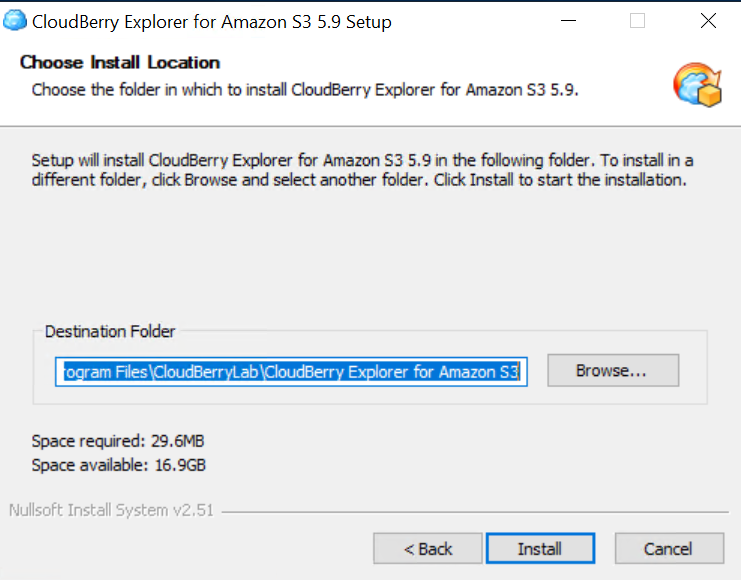Click the header subtitle about choosing folder
The height and width of the screenshot is (580, 741).
pos(305,89)
